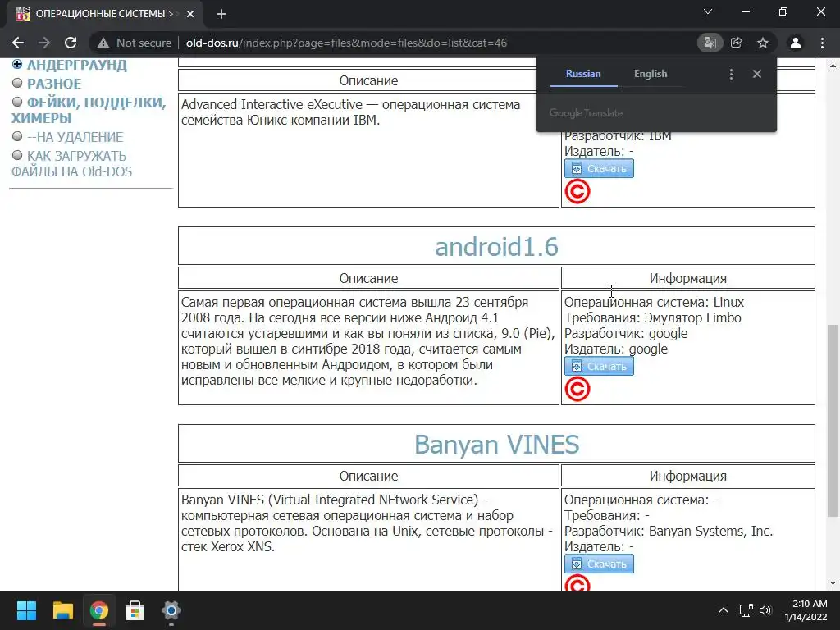Click Описание header of android1.6 table
Image resolution: width=840 pixels, height=630 pixels.
[368, 279]
